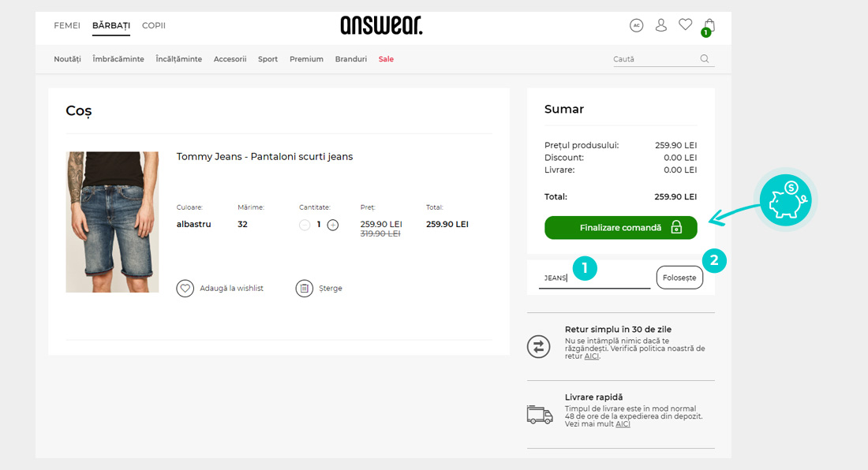Click the Retur simplu în 30 de zile heading
The height and width of the screenshot is (470, 868).
click(619, 329)
